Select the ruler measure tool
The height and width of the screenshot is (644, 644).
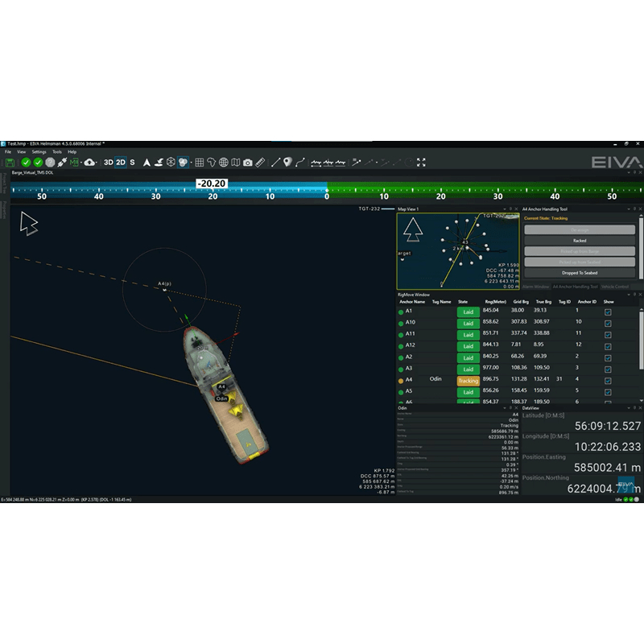point(259,163)
